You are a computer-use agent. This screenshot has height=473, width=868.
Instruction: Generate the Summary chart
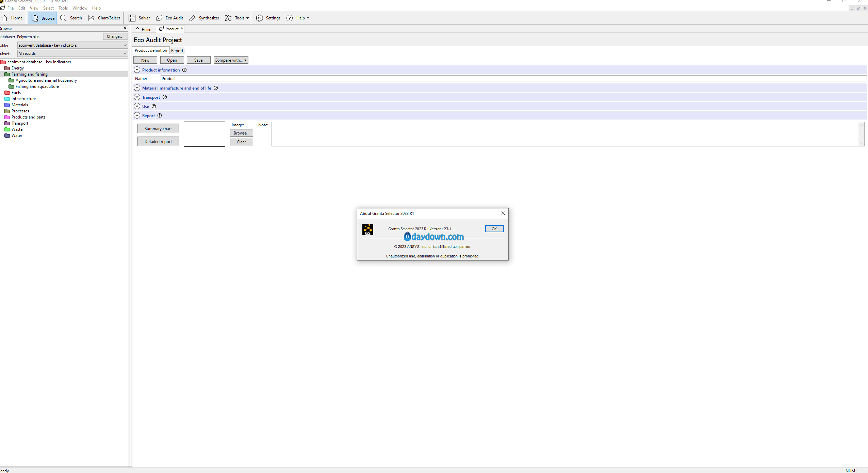(158, 129)
